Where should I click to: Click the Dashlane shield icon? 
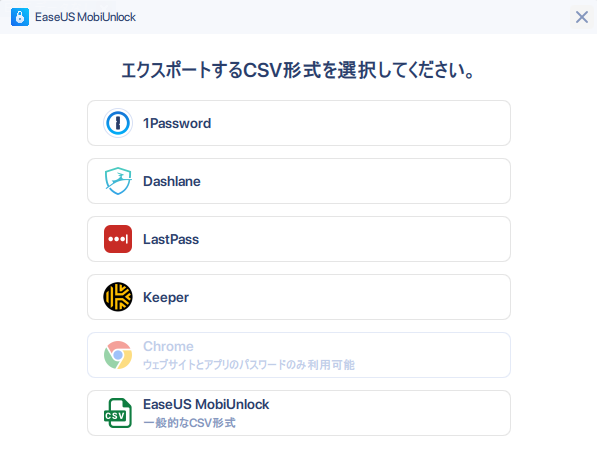(x=118, y=181)
